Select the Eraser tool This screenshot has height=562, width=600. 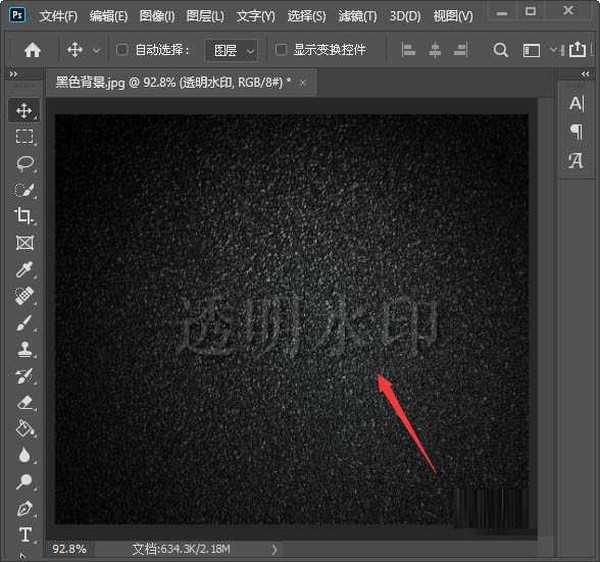[25, 402]
